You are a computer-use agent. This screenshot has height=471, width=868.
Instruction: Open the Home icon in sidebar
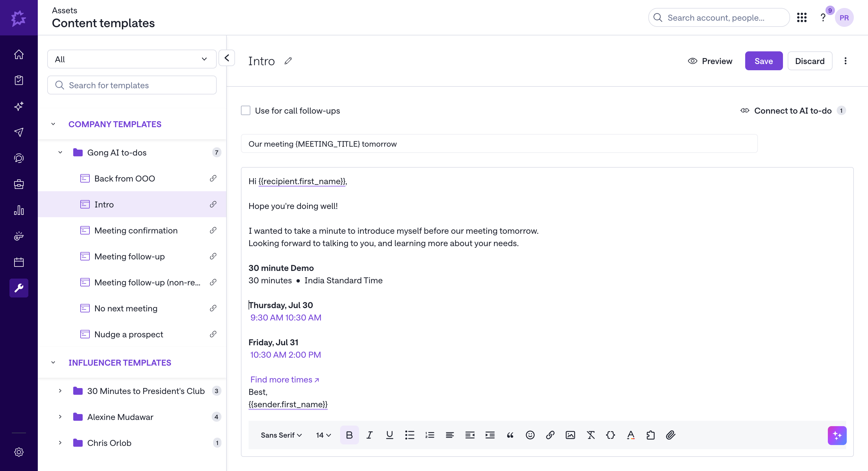point(19,54)
